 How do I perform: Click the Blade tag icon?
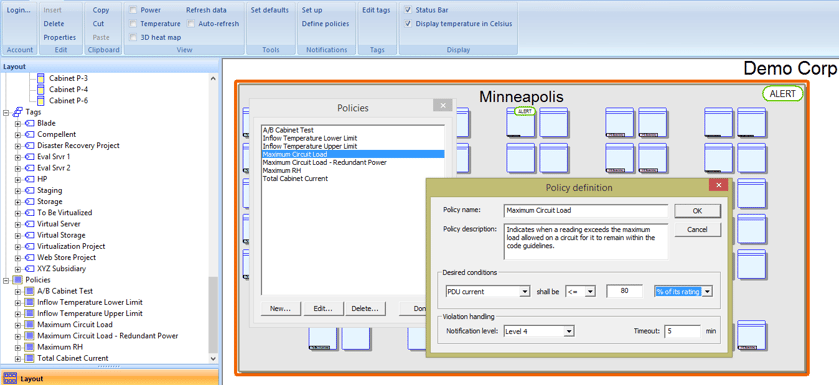pyautogui.click(x=29, y=123)
